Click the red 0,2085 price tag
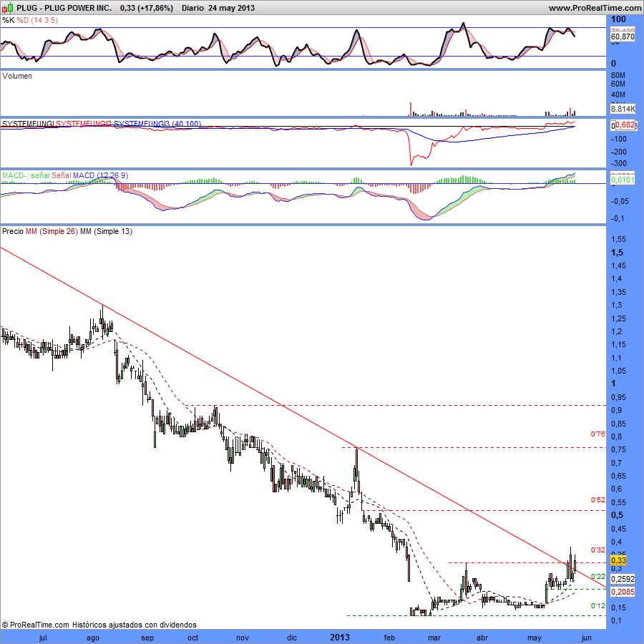Image resolution: width=644 pixels, height=644 pixels. coord(623,592)
